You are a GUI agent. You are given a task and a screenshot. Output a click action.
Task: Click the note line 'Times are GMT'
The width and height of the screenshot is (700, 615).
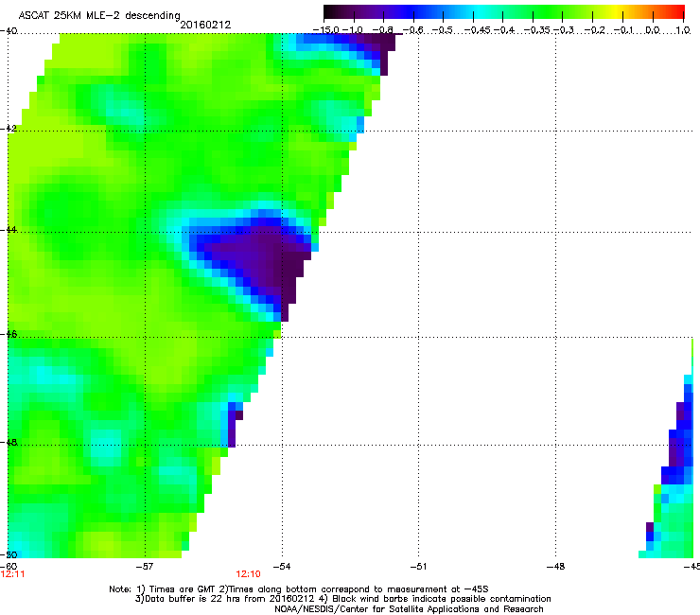coord(299,589)
